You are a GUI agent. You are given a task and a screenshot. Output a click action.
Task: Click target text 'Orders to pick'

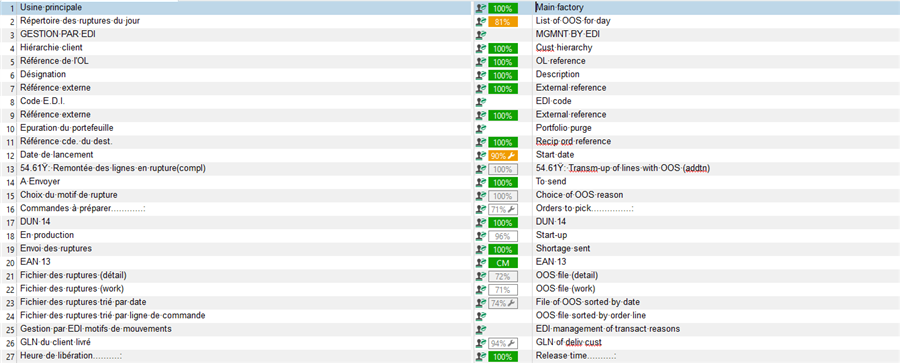tap(564, 208)
